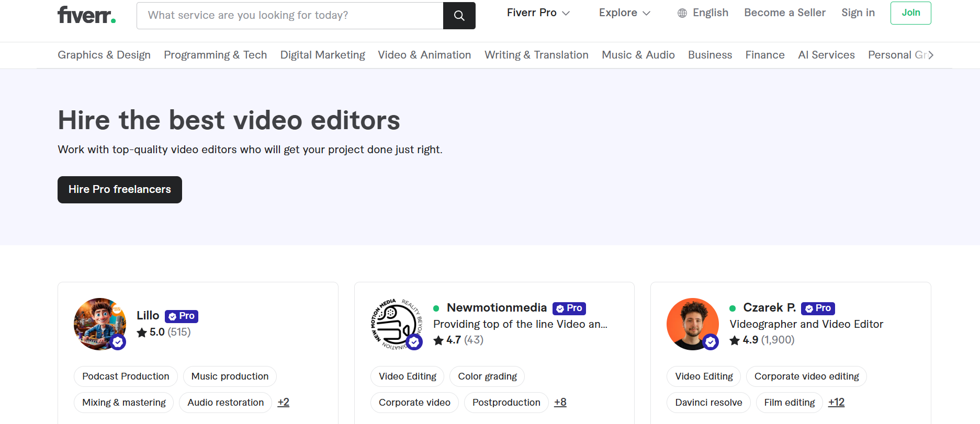Click verified badge on Lillo's avatar

click(x=118, y=342)
